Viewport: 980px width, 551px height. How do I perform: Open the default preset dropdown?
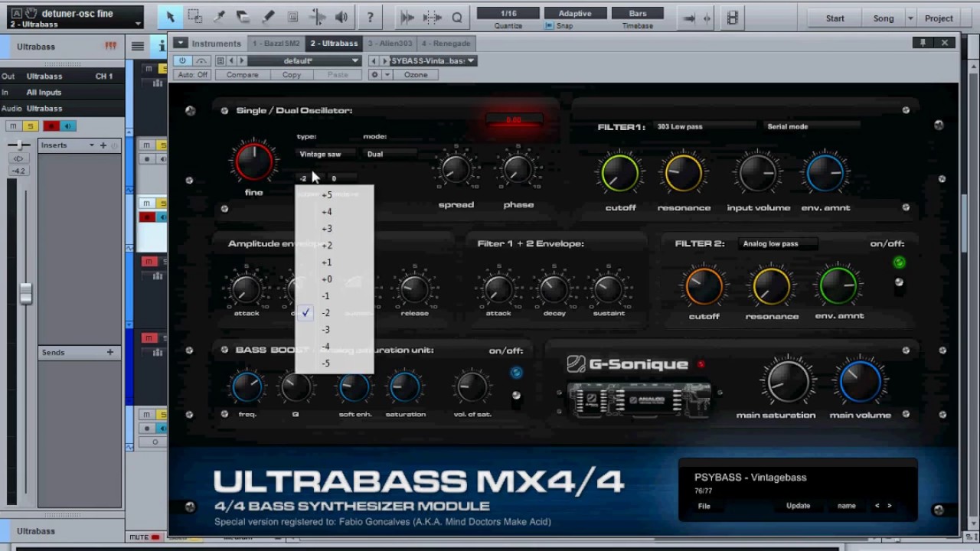303,60
